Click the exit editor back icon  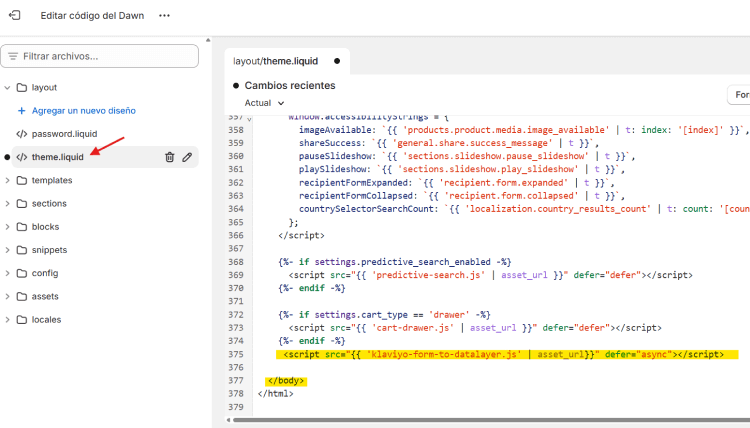15,15
